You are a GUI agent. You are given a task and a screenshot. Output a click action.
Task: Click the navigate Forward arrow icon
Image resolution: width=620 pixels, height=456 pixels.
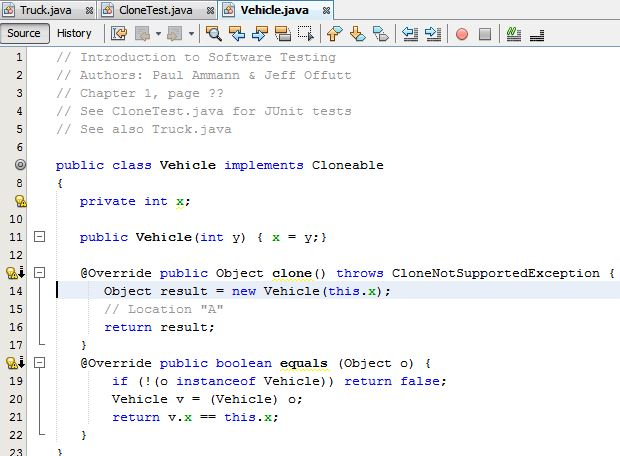pyautogui.click(x=174, y=34)
